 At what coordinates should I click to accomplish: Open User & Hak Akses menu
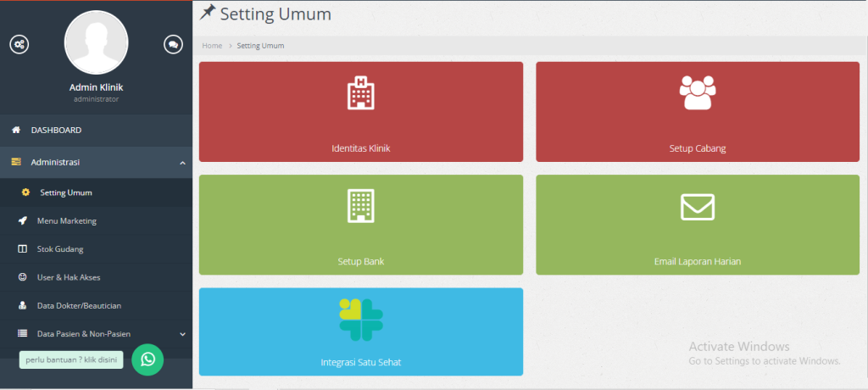point(69,277)
